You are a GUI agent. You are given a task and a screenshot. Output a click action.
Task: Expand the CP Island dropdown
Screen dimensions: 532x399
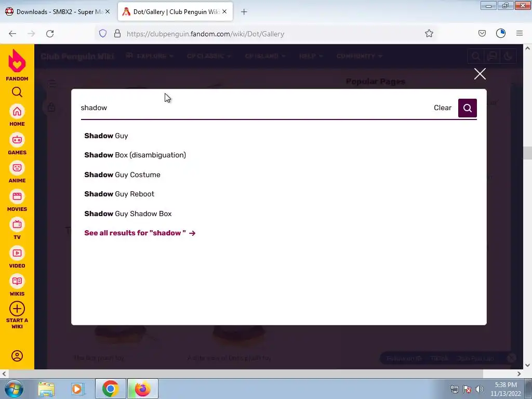click(265, 56)
